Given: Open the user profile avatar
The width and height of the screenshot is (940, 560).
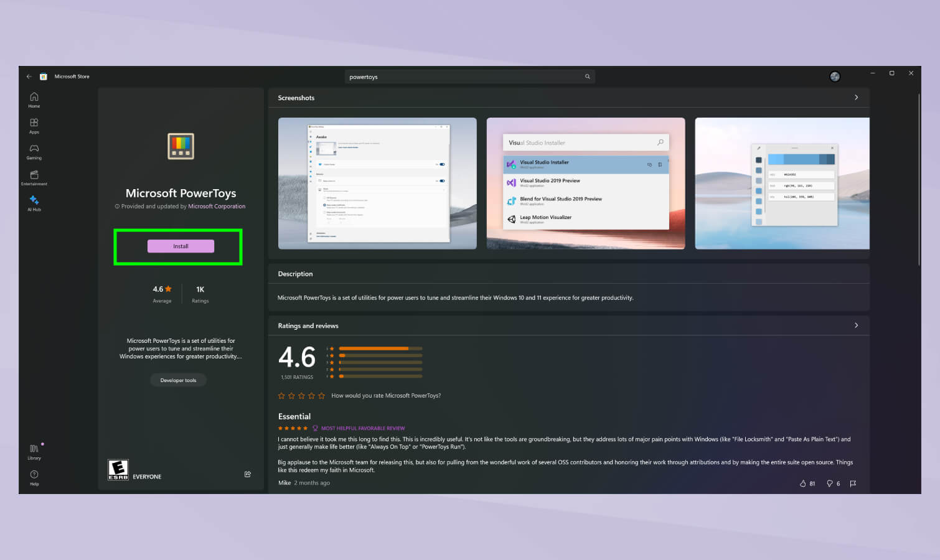Looking at the screenshot, I should point(835,77).
